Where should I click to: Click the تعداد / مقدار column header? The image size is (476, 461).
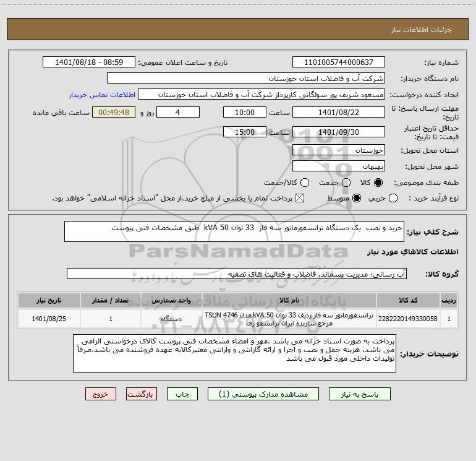point(111,300)
